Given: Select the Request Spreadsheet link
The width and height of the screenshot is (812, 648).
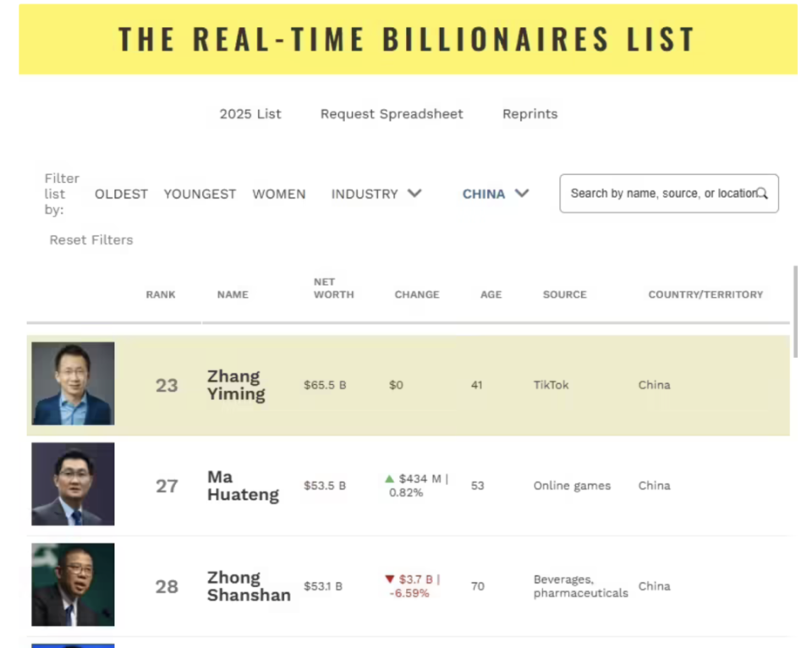Looking at the screenshot, I should [x=392, y=114].
